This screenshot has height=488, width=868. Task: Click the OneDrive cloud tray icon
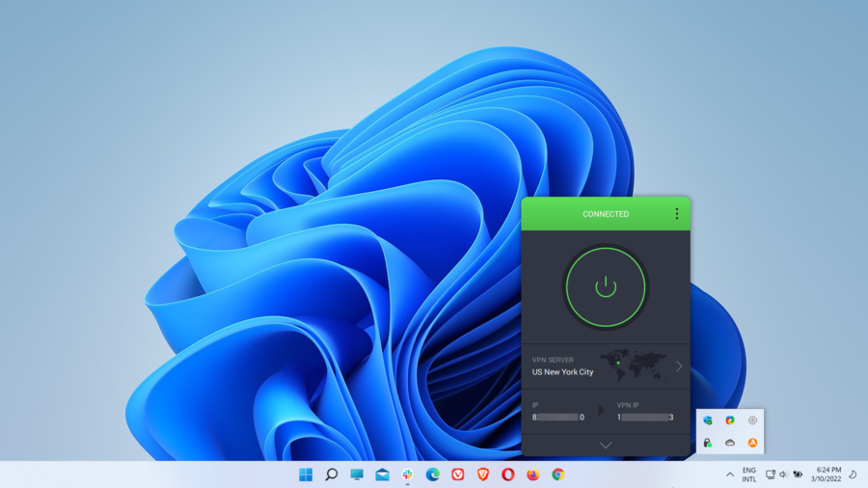(730, 443)
